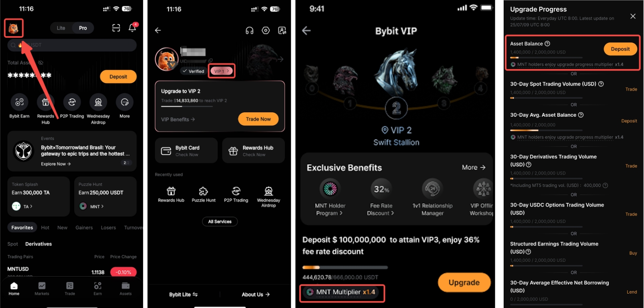Screen dimensions: 644x308
Task: Switch to Bybit Lite in the footer
Action: pyautogui.click(x=183, y=294)
